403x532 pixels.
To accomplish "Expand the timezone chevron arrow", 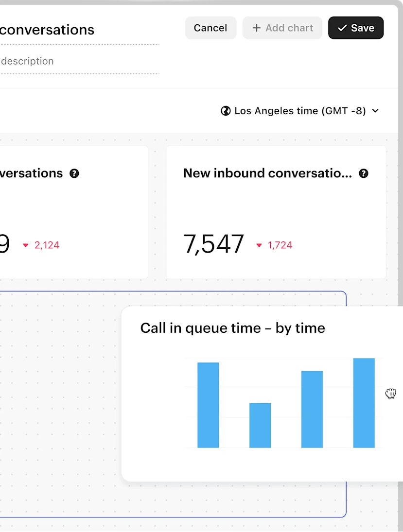I will click(x=375, y=111).
